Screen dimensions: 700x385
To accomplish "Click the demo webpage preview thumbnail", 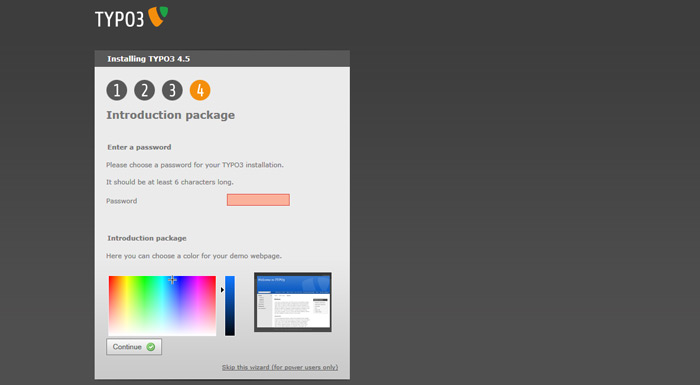I will point(293,302).
